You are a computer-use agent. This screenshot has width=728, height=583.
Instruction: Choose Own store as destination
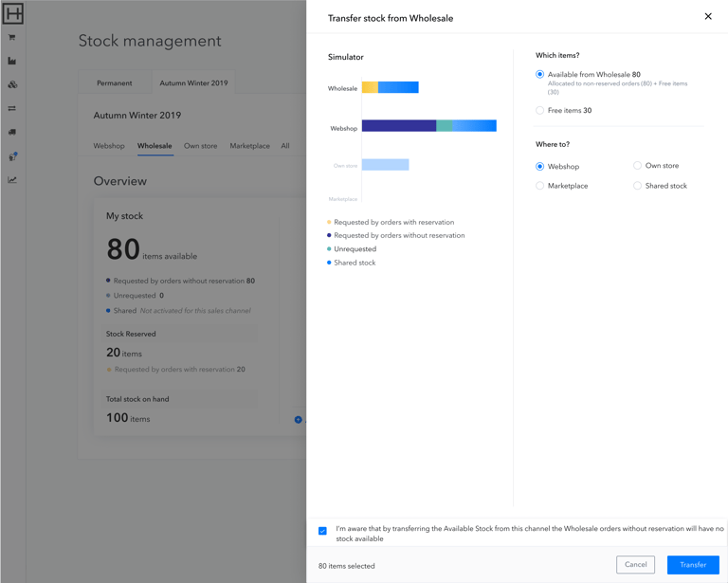coord(637,166)
